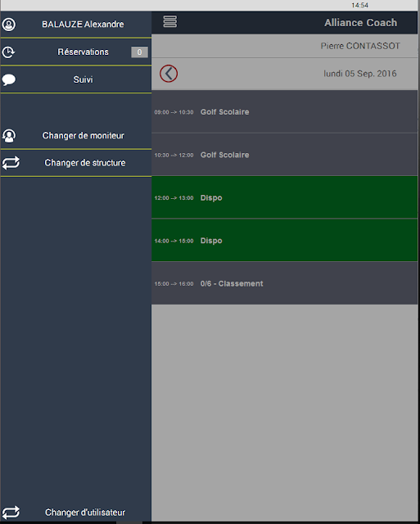Click the 14:54 clock in status bar
The image size is (420, 524).
point(360,5)
